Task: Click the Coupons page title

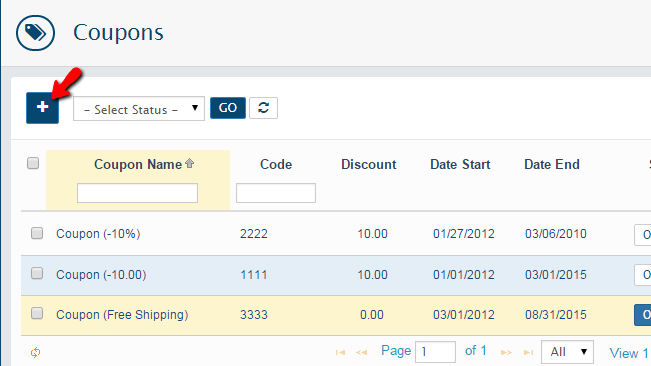Action: 118,32
